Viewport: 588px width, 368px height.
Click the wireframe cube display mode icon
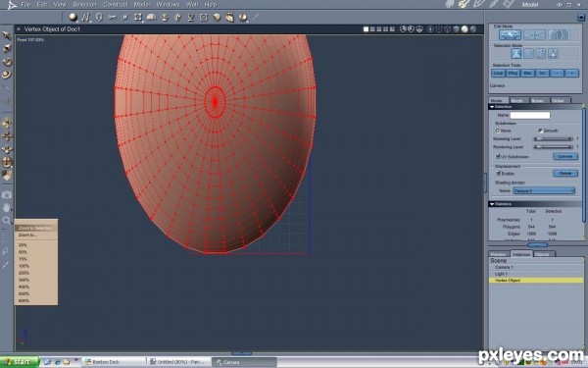click(448, 28)
